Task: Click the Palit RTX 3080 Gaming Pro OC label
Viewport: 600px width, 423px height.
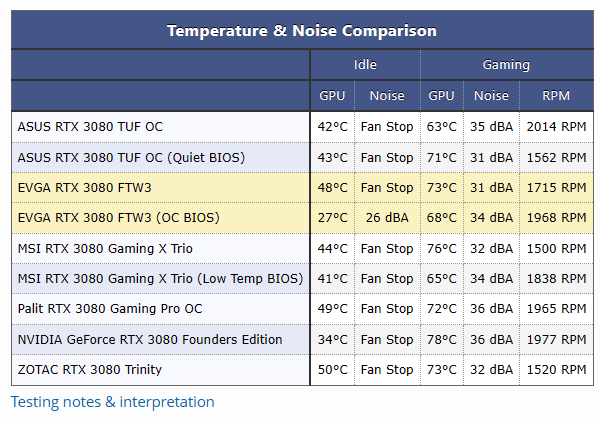Action: pos(110,309)
